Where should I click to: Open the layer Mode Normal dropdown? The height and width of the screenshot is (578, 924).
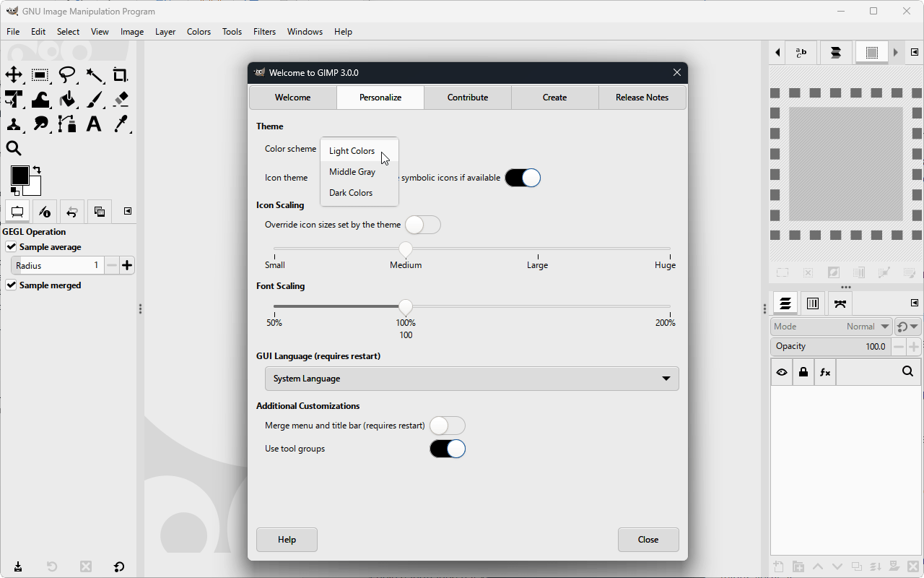click(832, 327)
